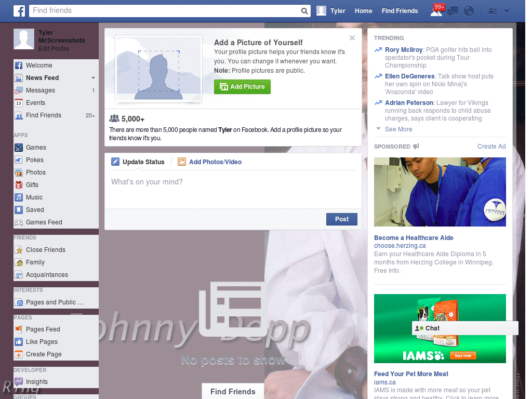Click the Find Friends sidebar icon

point(19,115)
